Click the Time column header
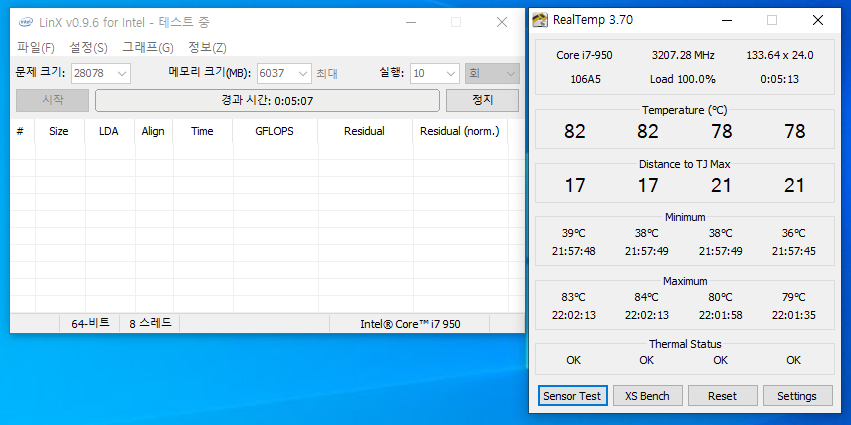The width and height of the screenshot is (851, 425). (x=202, y=131)
